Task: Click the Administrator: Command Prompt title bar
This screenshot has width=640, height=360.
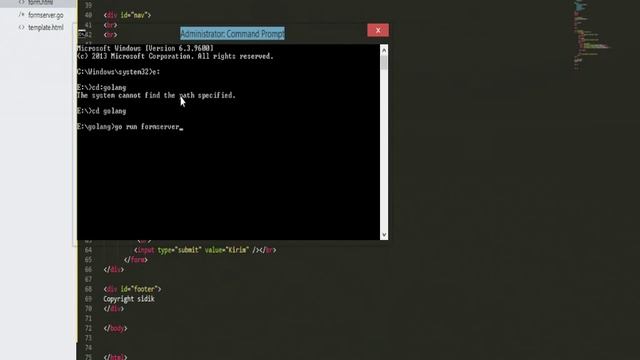Action: click(x=232, y=33)
